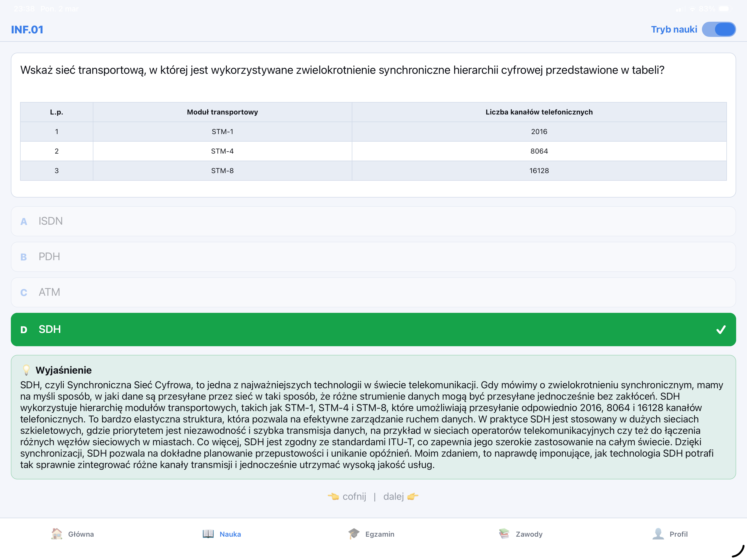The height and width of the screenshot is (560, 747).
Task: Select answer A ISDN
Action: [x=373, y=221]
